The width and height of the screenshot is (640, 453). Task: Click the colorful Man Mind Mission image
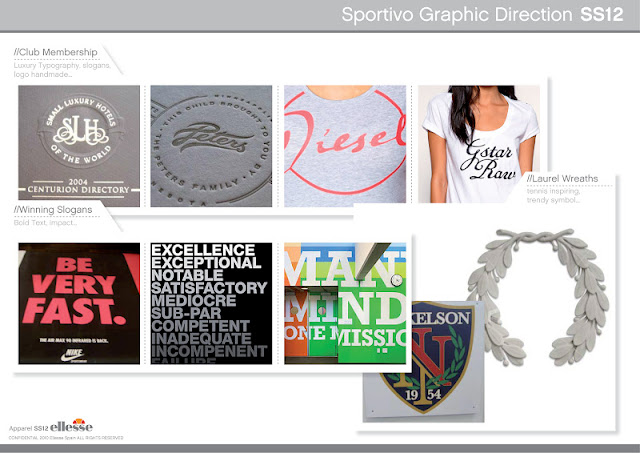click(x=345, y=303)
